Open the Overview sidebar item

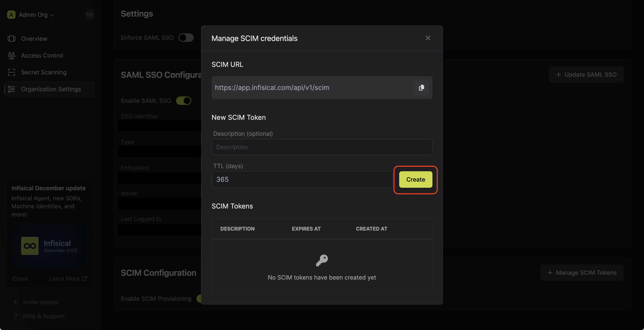[x=50, y=38]
